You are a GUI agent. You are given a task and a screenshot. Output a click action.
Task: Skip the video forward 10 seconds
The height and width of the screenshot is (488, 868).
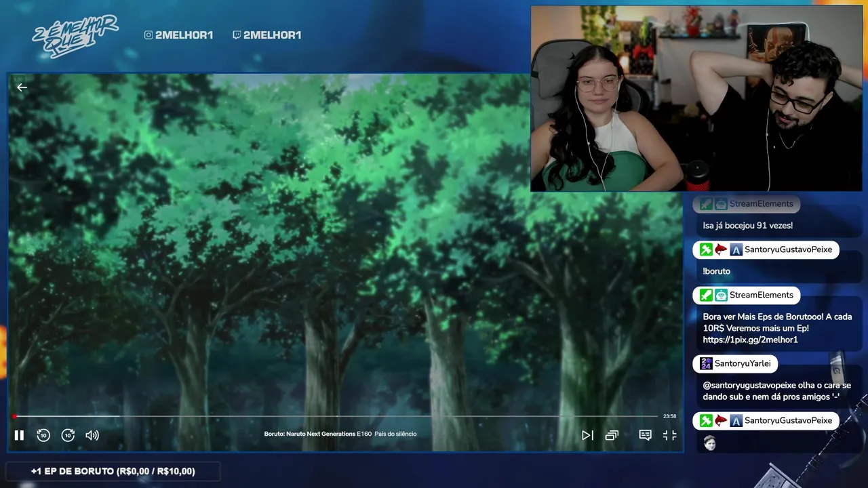[x=68, y=435]
